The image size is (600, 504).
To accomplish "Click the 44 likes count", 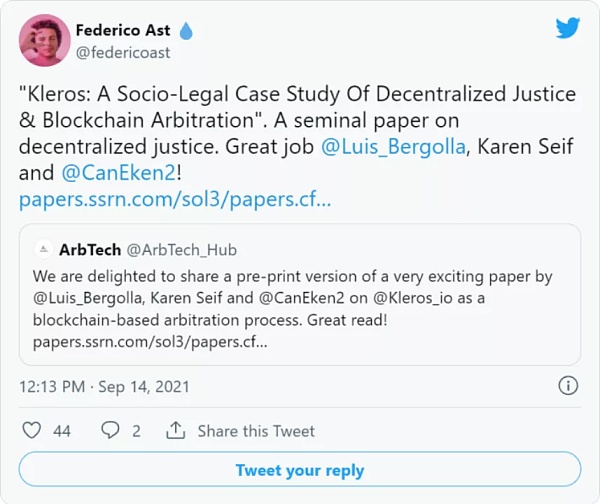I will (x=62, y=431).
